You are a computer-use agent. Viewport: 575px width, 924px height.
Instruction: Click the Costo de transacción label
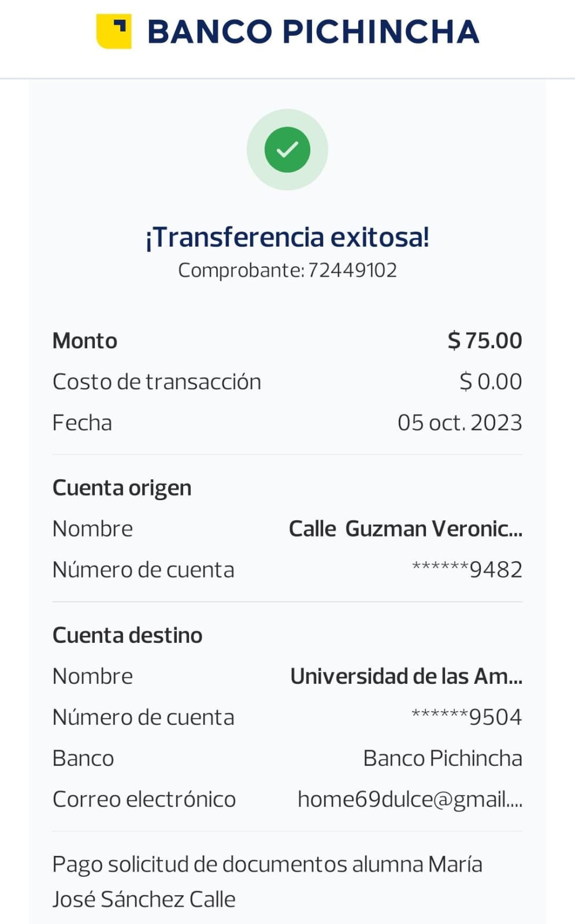click(157, 382)
